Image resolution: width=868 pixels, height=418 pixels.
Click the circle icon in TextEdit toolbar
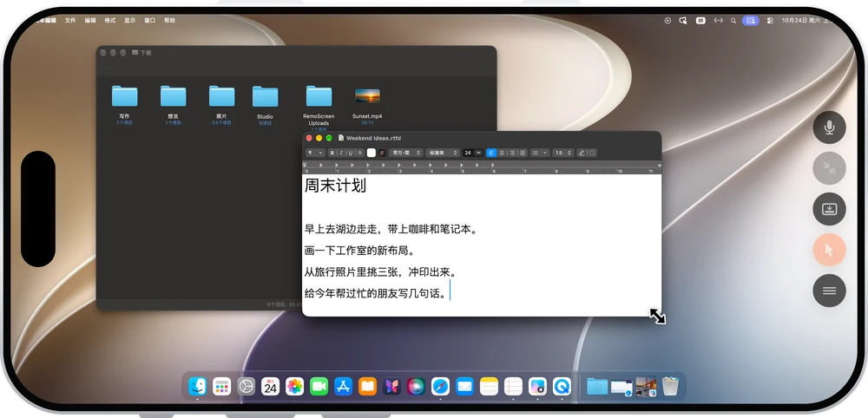tap(592, 153)
